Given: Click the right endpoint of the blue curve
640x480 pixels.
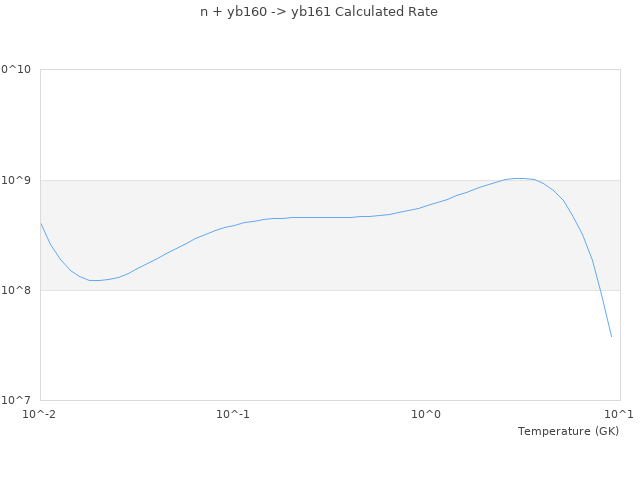Looking at the screenshot, I should point(611,336).
